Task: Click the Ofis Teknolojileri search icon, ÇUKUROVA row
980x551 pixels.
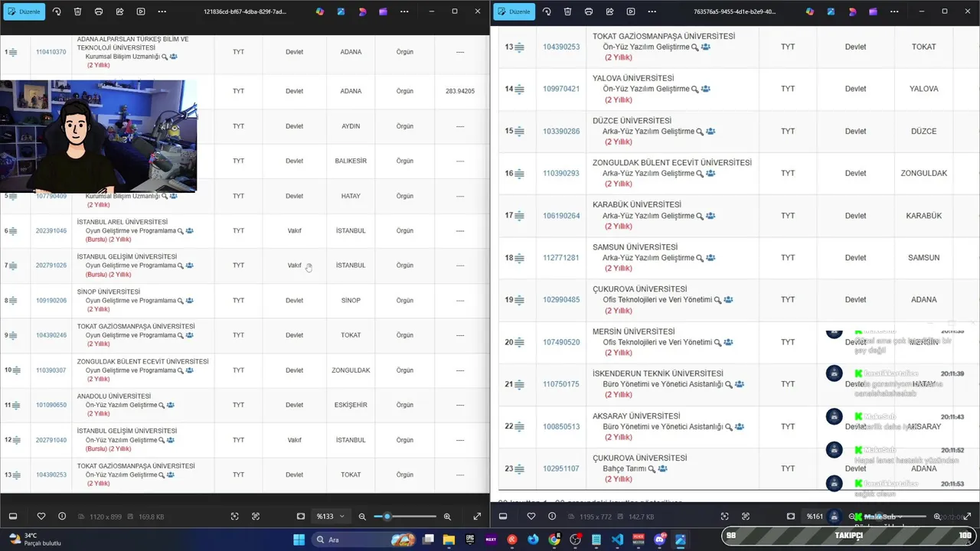Action: pos(717,300)
